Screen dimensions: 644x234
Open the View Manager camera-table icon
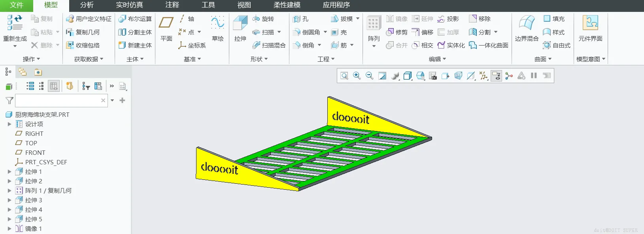tap(433, 76)
